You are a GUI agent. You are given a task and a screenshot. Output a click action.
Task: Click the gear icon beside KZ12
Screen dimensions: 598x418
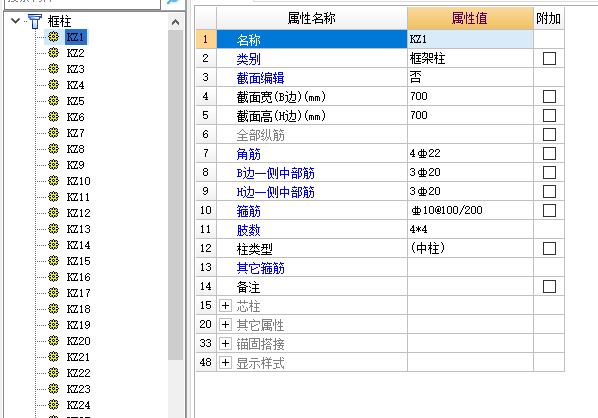click(53, 213)
